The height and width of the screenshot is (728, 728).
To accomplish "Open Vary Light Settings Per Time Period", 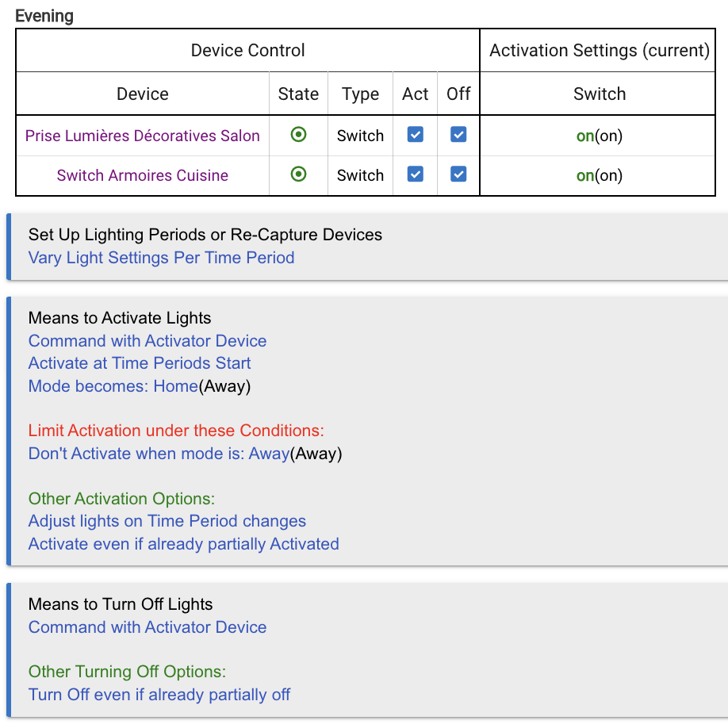I will point(161,258).
